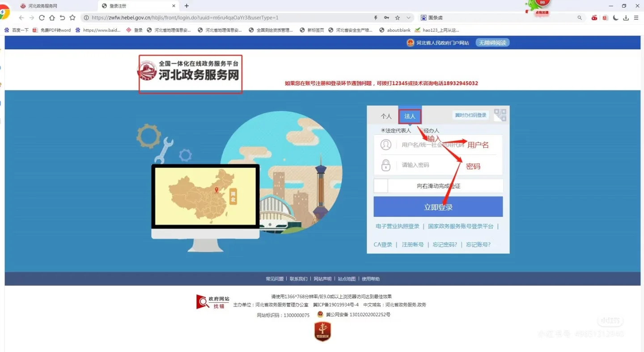Toggle browser dark mode moon icon
This screenshot has height=352, width=644.
click(614, 17)
